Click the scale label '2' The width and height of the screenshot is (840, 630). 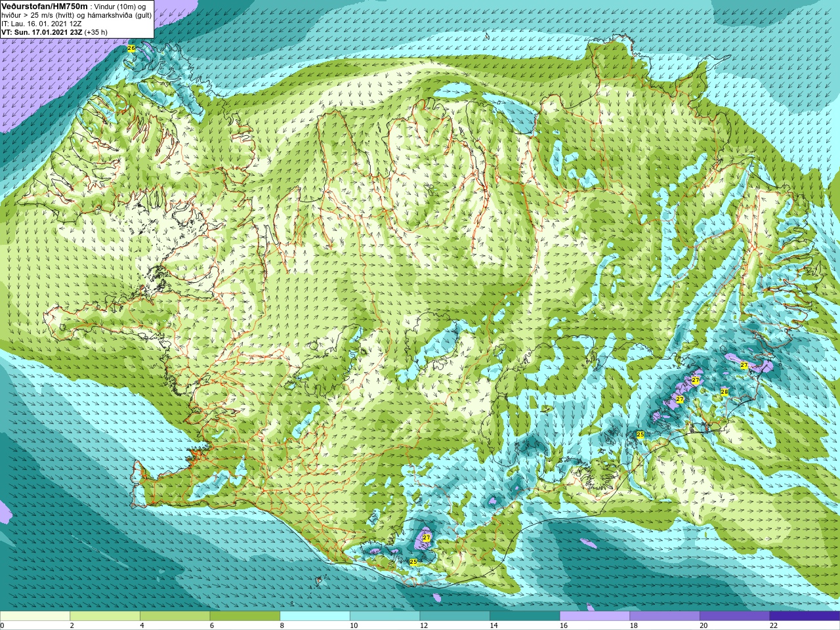(x=72, y=625)
